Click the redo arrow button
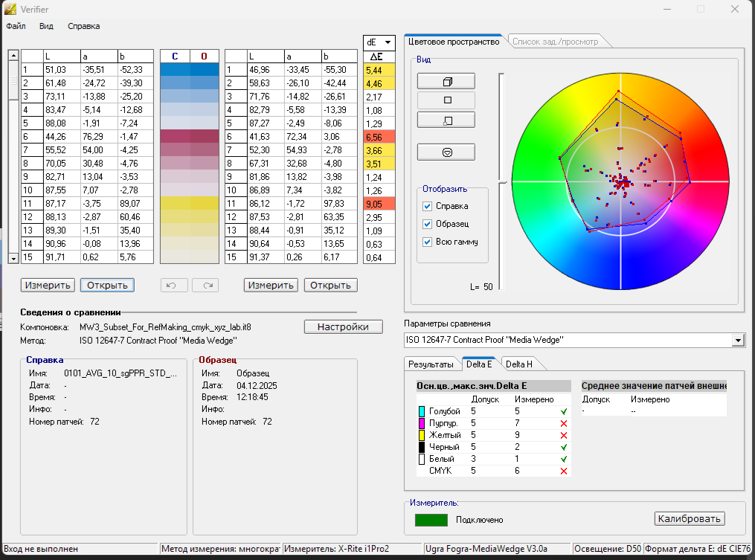755x560 pixels. click(x=205, y=286)
